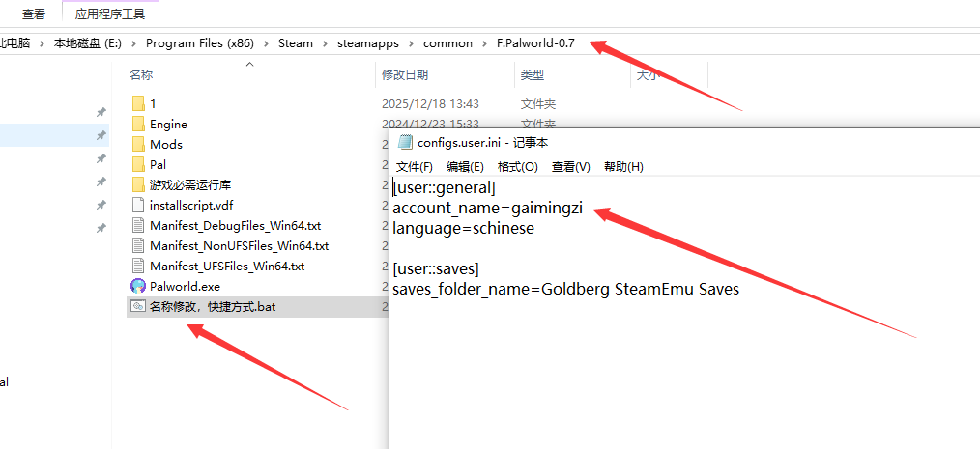The width and height of the screenshot is (980, 449).
Task: Expand the chevron after common breadcrumb
Action: point(484,43)
